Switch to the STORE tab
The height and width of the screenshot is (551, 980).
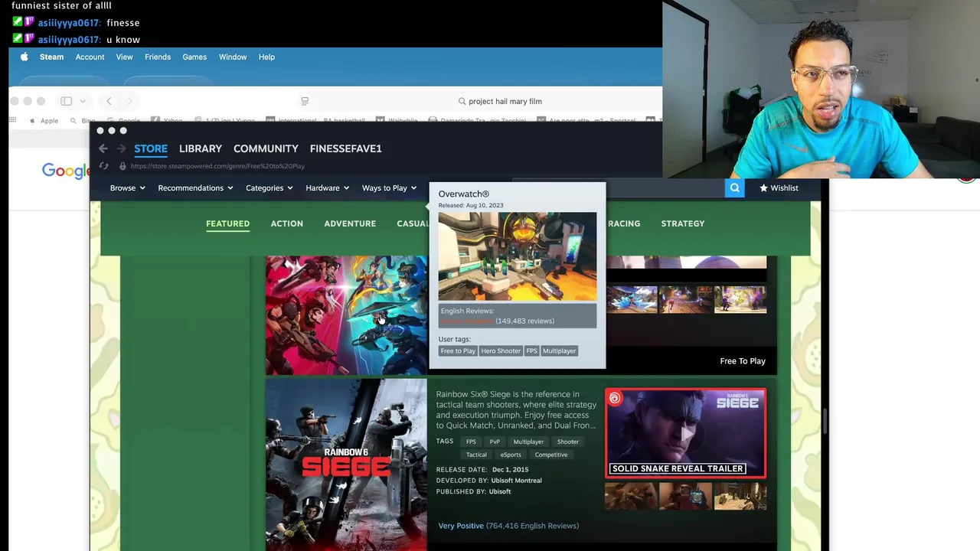[151, 148]
